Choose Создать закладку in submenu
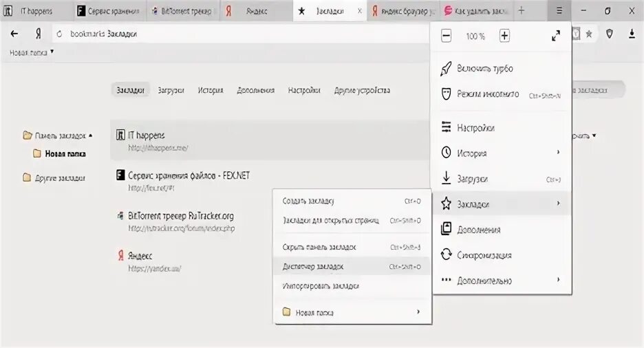The height and width of the screenshot is (348, 644). pyautogui.click(x=352, y=201)
